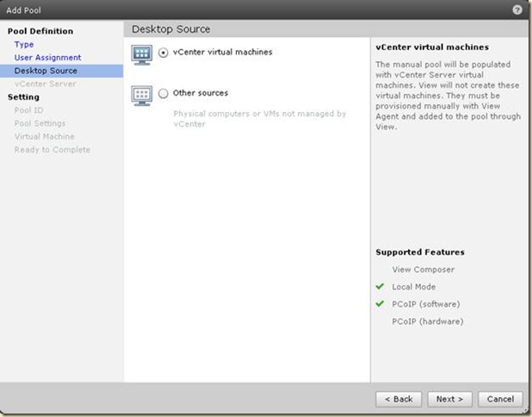Click Ready to Complete step
The image size is (532, 417).
(x=52, y=150)
